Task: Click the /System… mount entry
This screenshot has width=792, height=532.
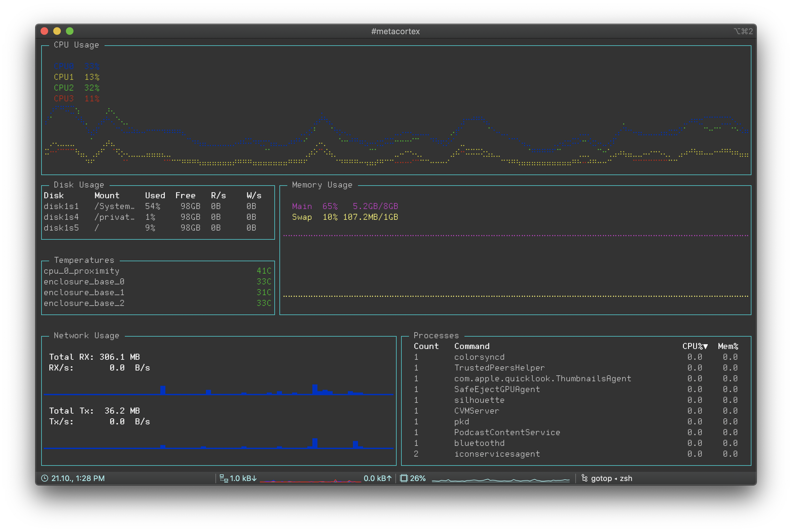Action: point(114,206)
